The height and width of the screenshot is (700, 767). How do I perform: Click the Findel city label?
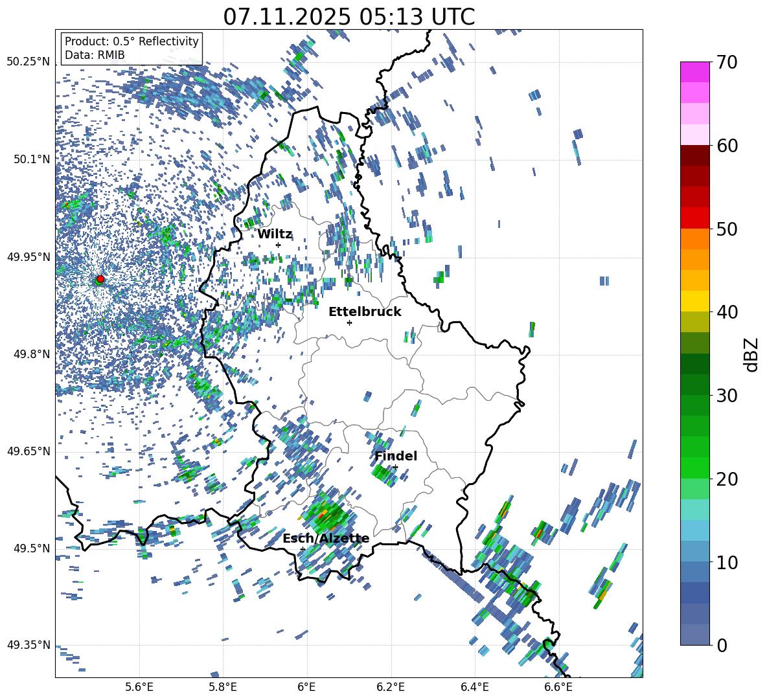point(396,456)
